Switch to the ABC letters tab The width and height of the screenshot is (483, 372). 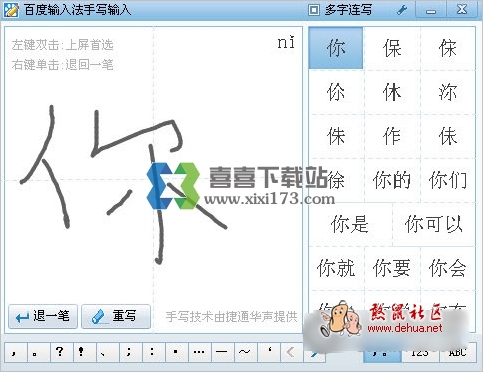click(x=457, y=353)
